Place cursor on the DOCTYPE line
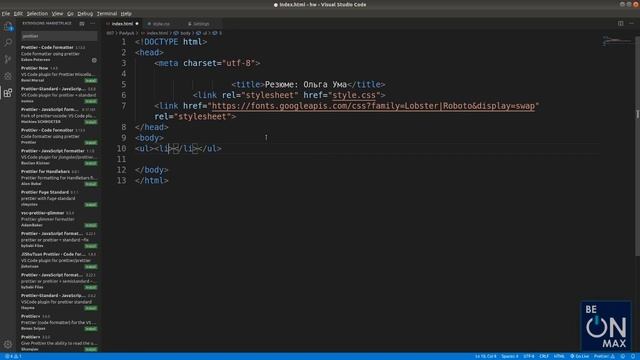640x360 pixels. click(171, 42)
